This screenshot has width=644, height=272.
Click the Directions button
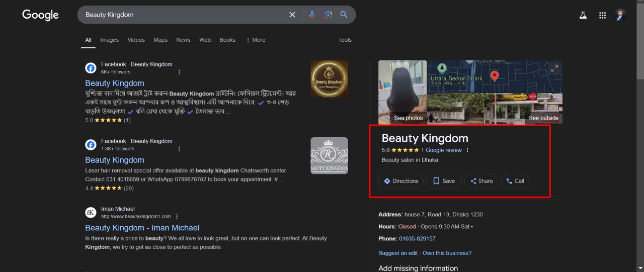401,181
